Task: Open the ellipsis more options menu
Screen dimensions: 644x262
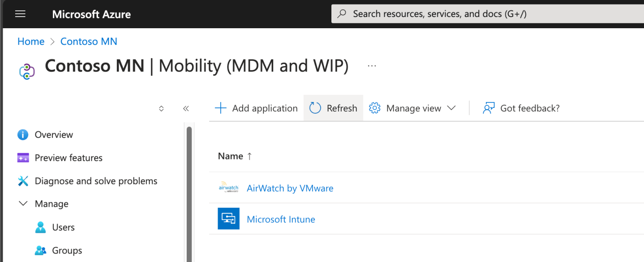Action: [x=372, y=66]
